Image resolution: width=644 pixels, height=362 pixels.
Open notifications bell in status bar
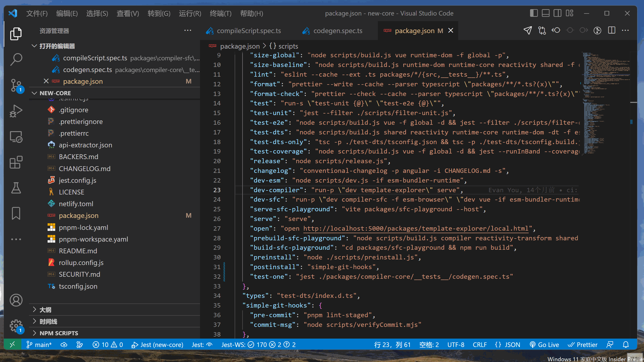click(626, 345)
